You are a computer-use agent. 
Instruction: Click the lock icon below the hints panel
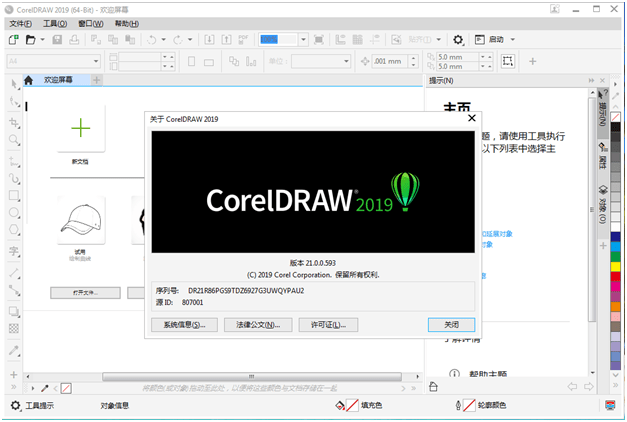433,386
